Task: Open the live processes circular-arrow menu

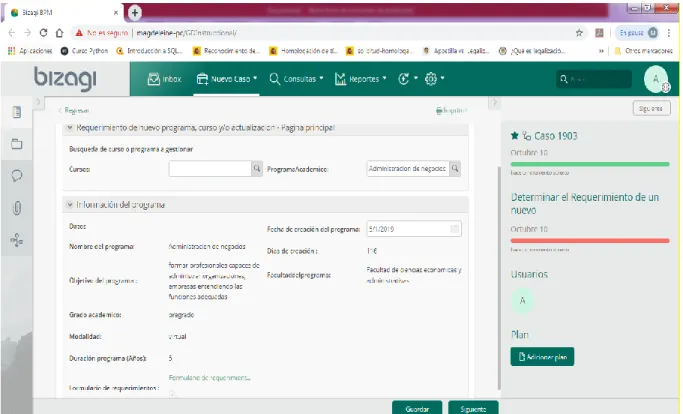Action: [408, 79]
